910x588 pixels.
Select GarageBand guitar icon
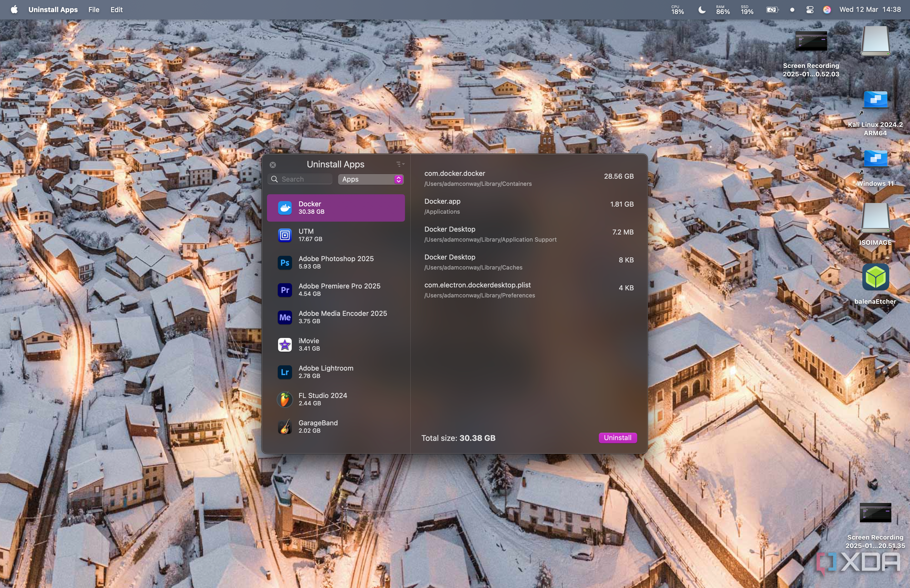pos(284,426)
